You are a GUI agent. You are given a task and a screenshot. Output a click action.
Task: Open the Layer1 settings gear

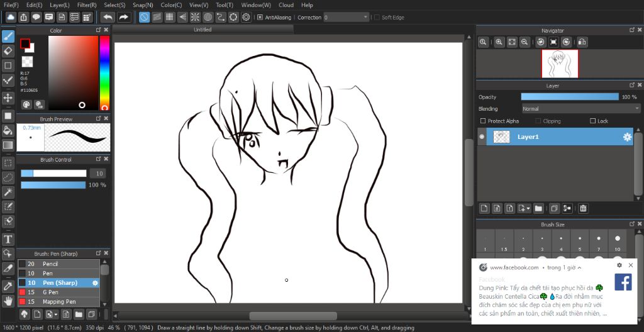(x=627, y=137)
